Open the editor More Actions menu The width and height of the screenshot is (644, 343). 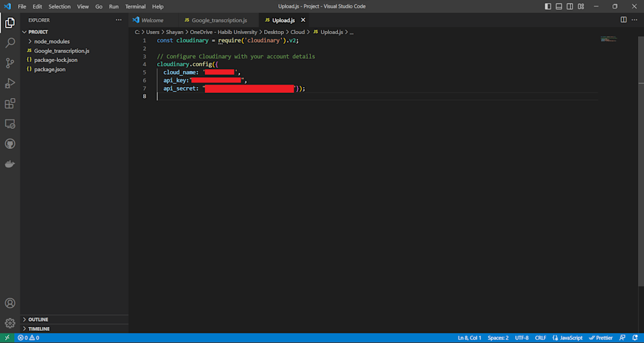click(635, 20)
